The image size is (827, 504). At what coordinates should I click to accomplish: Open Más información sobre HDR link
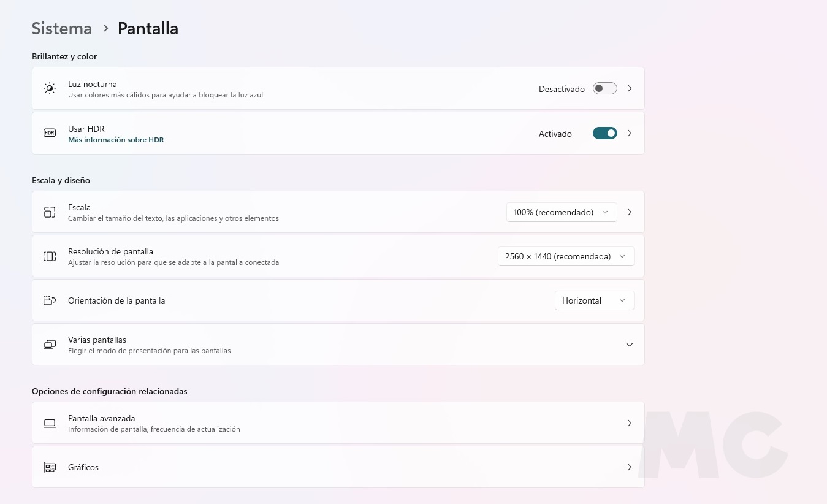coord(116,140)
